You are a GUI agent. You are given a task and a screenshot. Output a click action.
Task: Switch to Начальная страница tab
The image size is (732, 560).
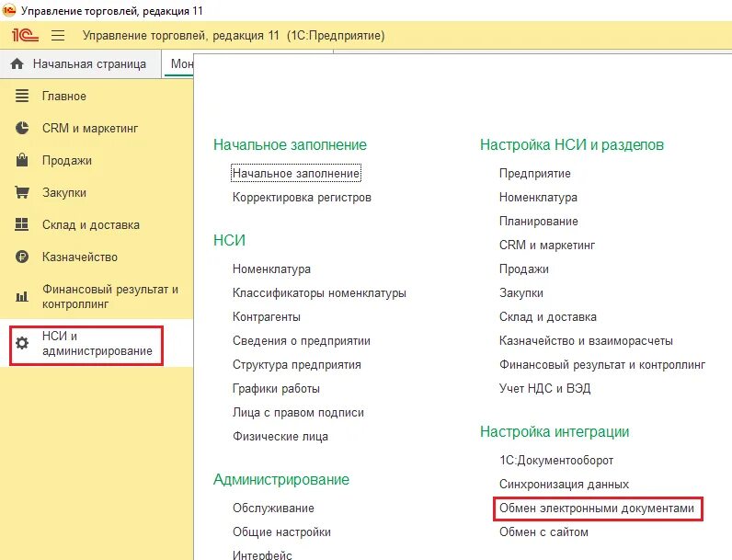pos(80,64)
